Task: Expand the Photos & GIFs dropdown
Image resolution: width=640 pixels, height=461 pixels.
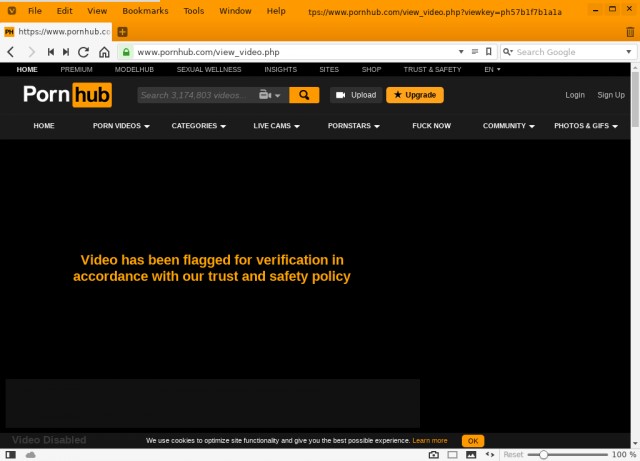Action: [x=586, y=126]
